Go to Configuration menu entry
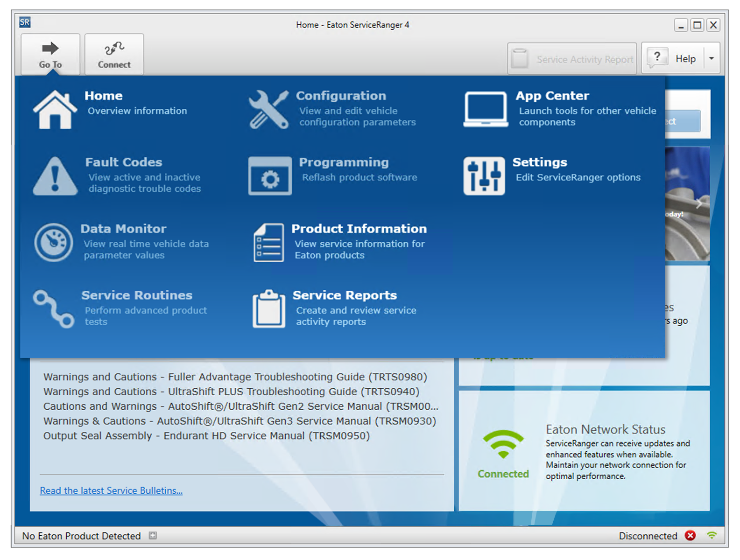 [x=332, y=109]
